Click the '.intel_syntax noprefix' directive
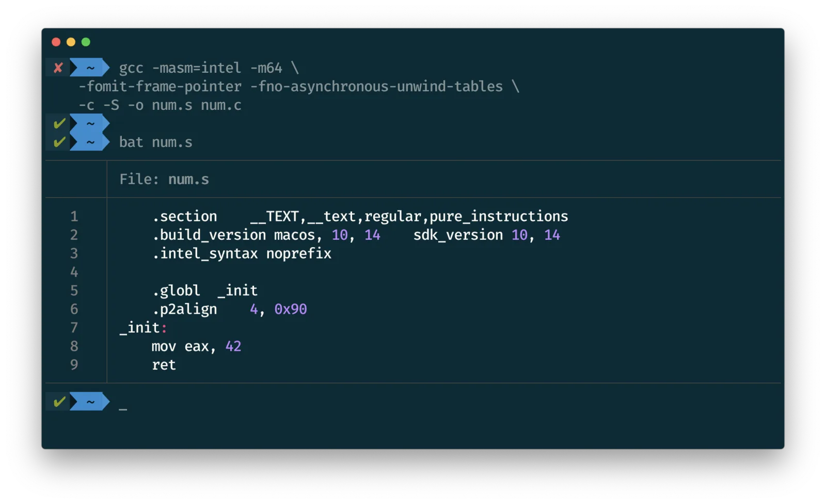 (x=242, y=254)
